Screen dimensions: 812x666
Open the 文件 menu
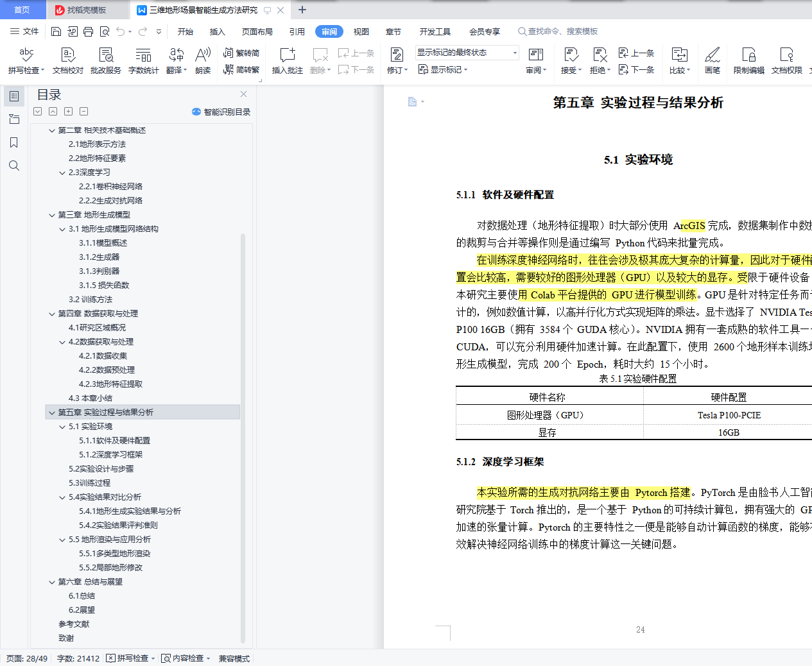(x=24, y=31)
